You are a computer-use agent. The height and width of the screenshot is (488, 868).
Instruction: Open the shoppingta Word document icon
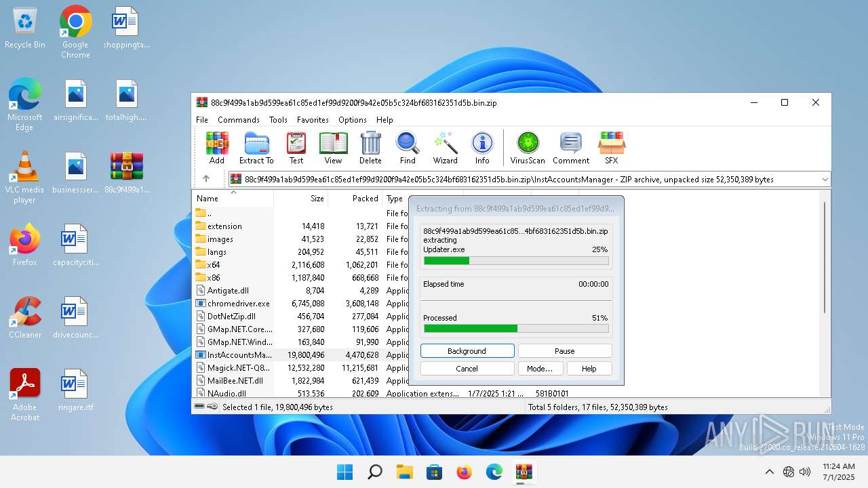126,28
